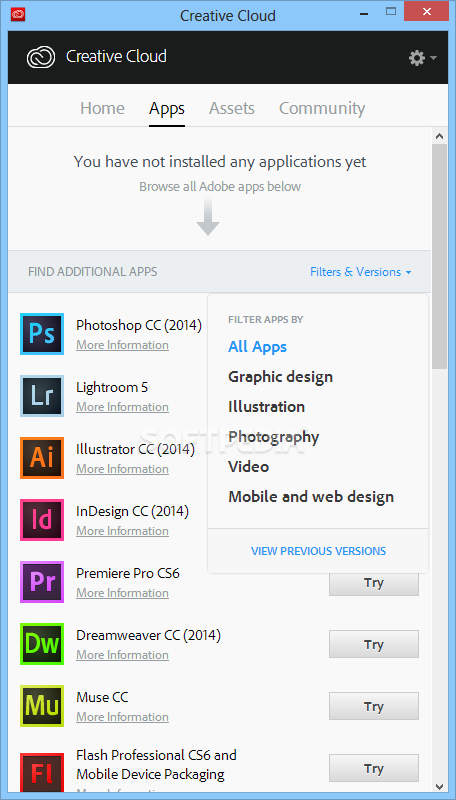Viewport: 456px width, 800px height.
Task: Click Try button for Muse CC
Action: point(374,706)
